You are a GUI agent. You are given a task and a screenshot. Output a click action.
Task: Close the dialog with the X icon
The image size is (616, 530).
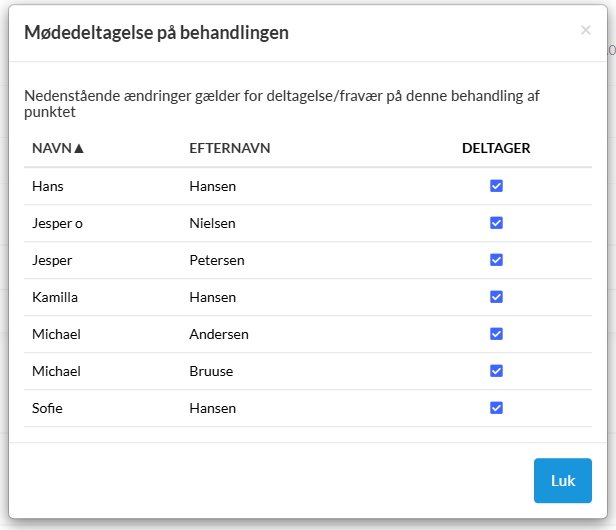click(586, 30)
